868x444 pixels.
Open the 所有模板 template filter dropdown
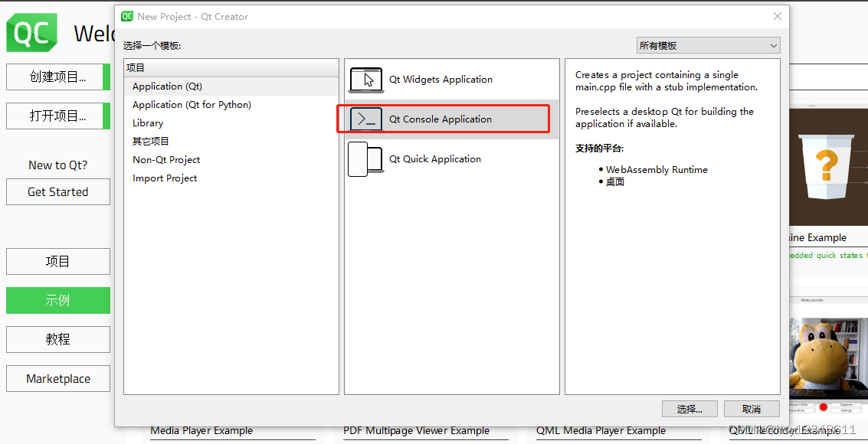tap(706, 45)
